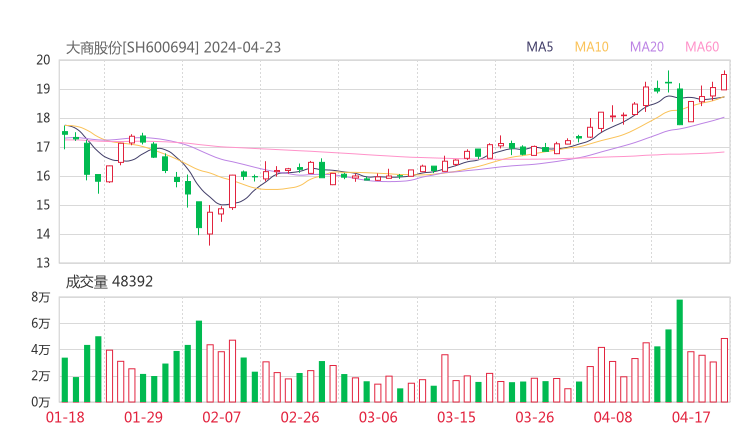Click the 02-26 date label
The height and width of the screenshot is (440, 740).
pos(300,417)
